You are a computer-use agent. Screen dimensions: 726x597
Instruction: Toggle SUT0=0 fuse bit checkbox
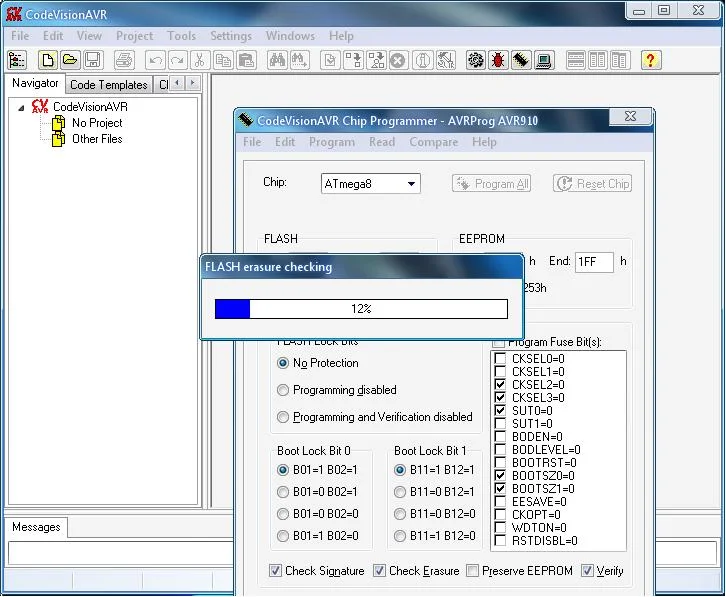500,410
